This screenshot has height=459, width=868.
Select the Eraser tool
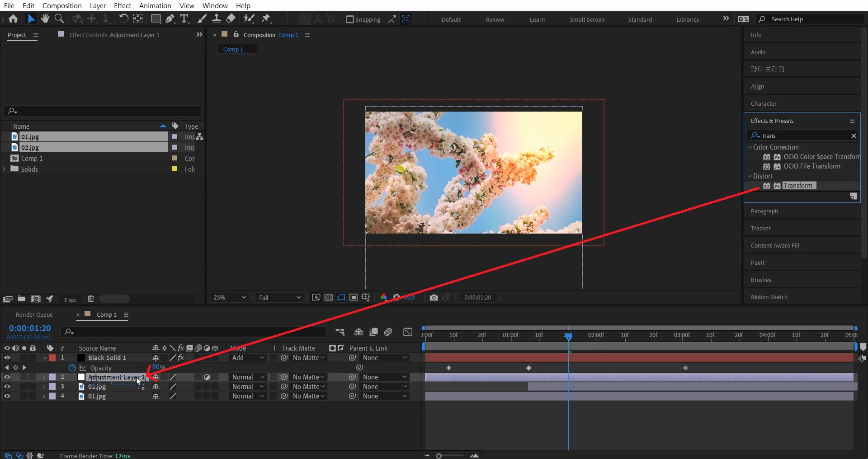pyautogui.click(x=231, y=19)
